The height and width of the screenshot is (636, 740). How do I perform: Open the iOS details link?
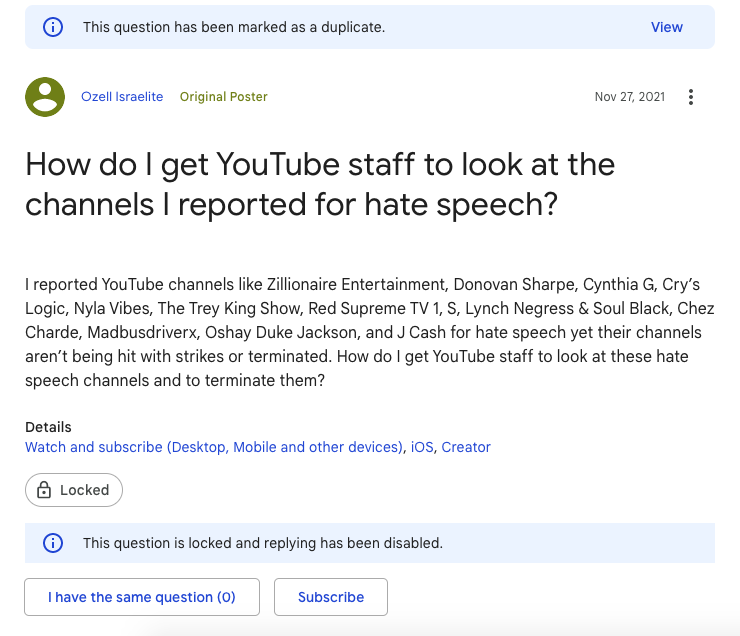point(422,447)
